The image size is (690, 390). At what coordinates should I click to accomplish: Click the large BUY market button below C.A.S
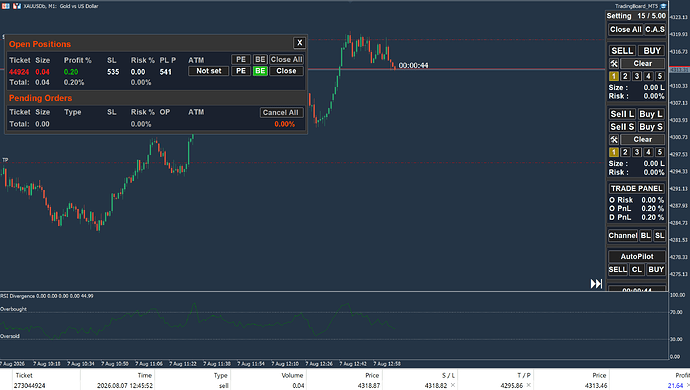[652, 51]
